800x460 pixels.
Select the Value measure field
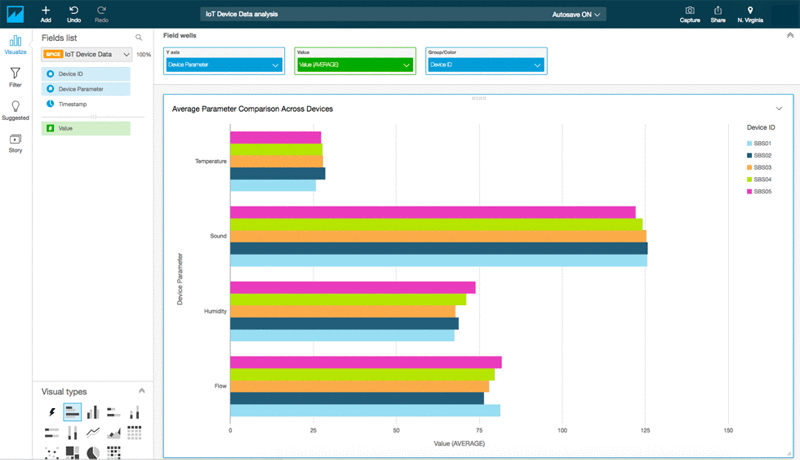coord(86,128)
